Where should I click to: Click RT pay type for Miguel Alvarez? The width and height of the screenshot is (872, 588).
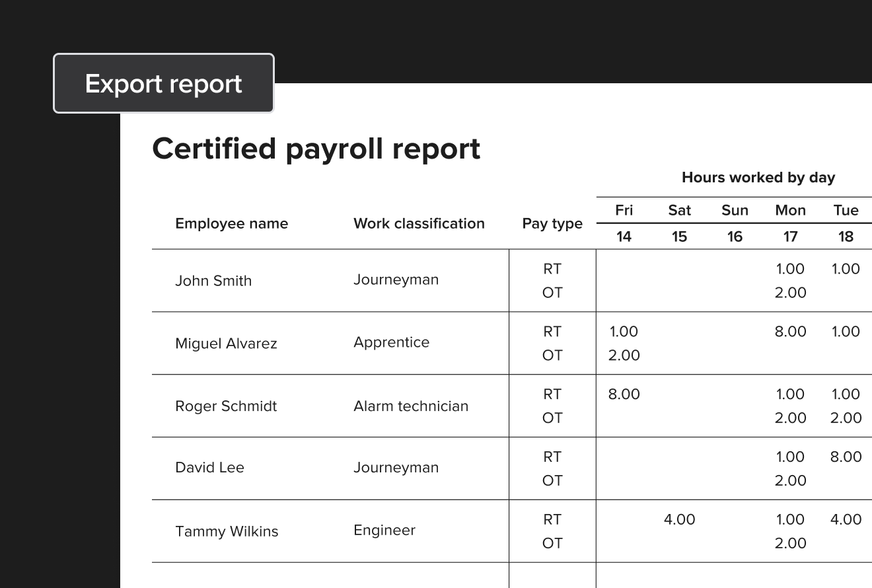click(552, 332)
